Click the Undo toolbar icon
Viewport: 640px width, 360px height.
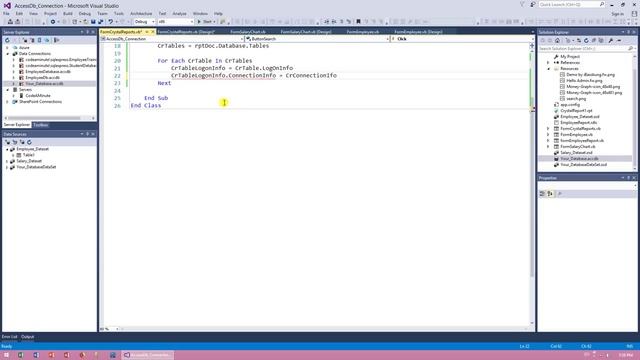(x=111, y=22)
